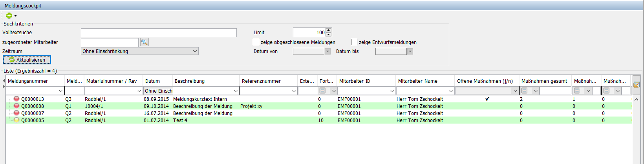Image resolution: width=644 pixels, height=164 pixels.
Task: Click into the Volltextsuche text field
Action: click(x=159, y=33)
